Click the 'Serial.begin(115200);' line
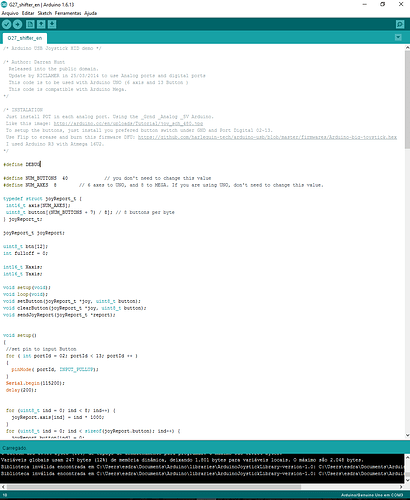The image size is (410, 500). tap(35, 383)
